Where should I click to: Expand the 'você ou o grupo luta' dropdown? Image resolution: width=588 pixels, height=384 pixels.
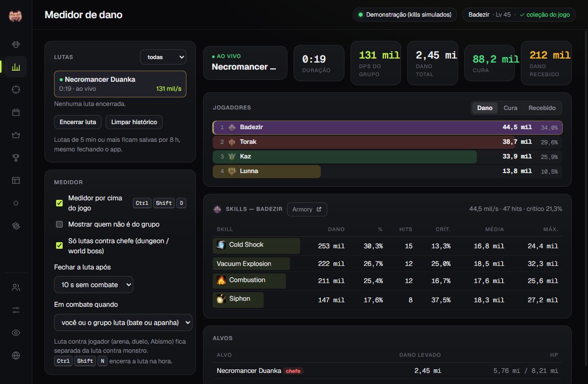click(123, 322)
